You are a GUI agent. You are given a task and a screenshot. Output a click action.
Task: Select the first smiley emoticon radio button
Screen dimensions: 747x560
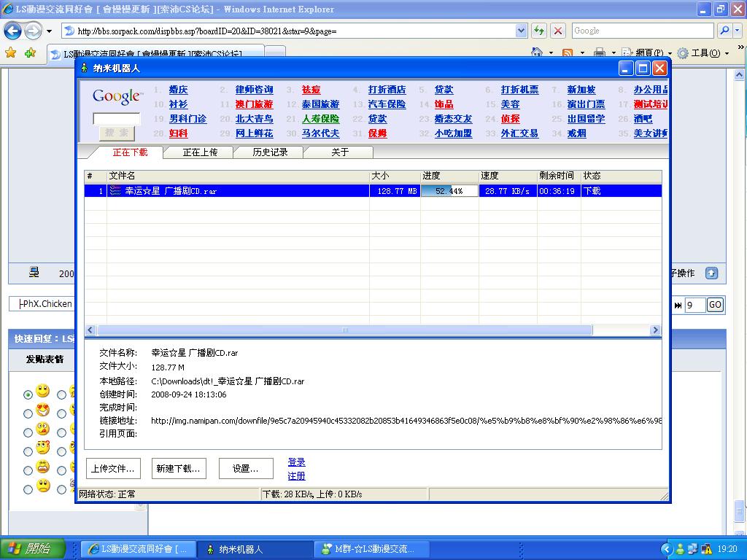pos(28,394)
